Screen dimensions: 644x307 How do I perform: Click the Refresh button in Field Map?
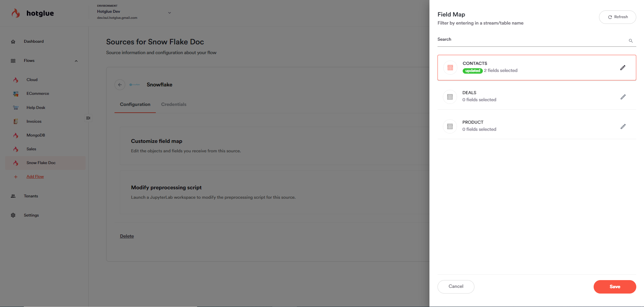617,17
